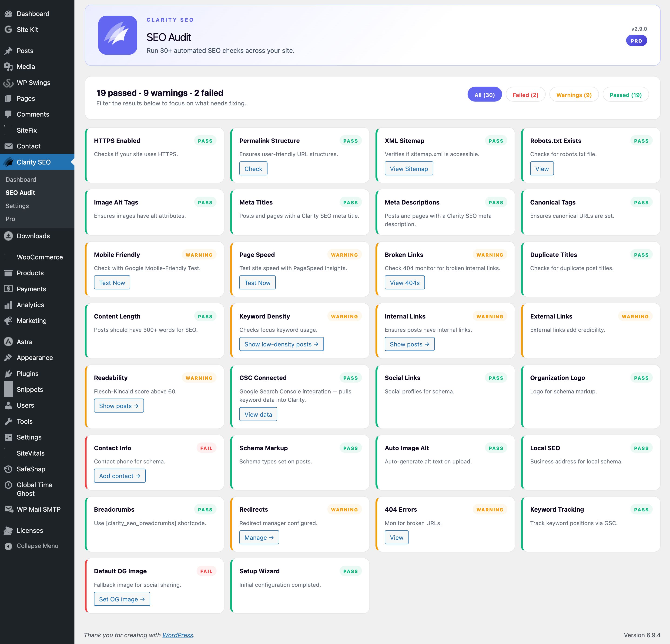The height and width of the screenshot is (644, 670).
Task: Click the Site Kit Google icon
Action: point(8,29)
